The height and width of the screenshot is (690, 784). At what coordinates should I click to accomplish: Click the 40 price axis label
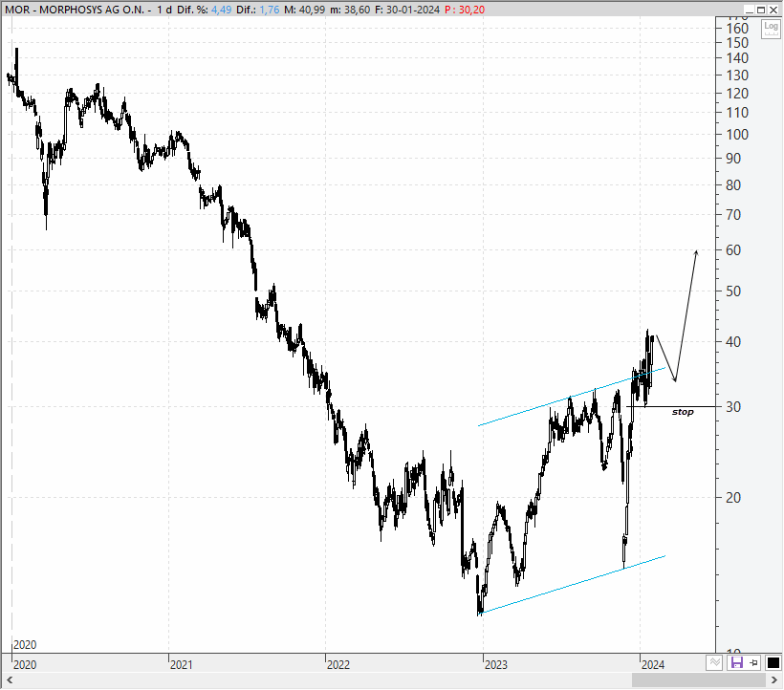[x=733, y=342]
